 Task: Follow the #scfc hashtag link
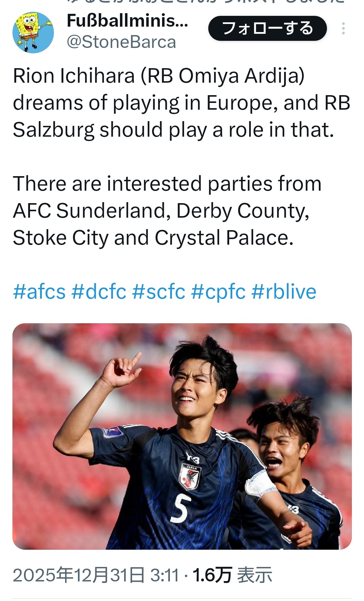pos(159,292)
